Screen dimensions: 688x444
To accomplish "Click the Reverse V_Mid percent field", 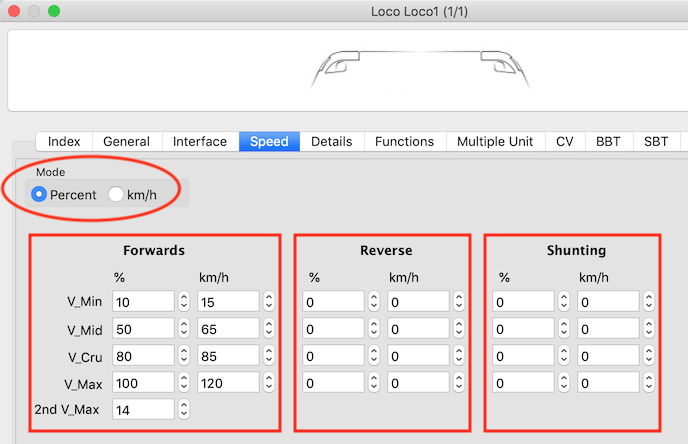I will (334, 328).
